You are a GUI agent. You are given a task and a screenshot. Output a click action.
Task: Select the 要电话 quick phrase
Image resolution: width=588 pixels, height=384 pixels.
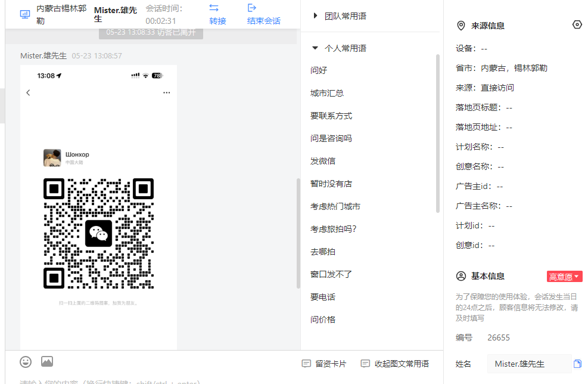323,297
